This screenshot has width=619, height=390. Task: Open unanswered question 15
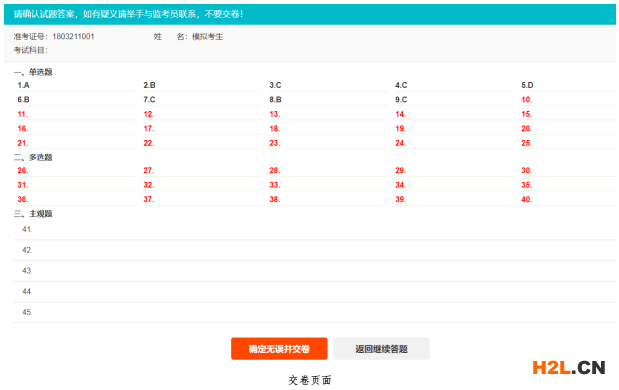pyautogui.click(x=526, y=114)
